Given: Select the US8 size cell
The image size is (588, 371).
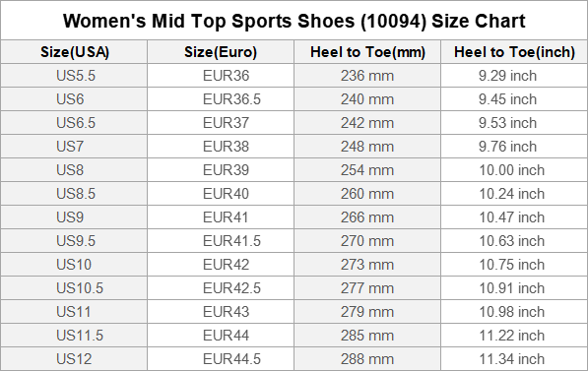Looking at the screenshot, I should pos(74,170).
